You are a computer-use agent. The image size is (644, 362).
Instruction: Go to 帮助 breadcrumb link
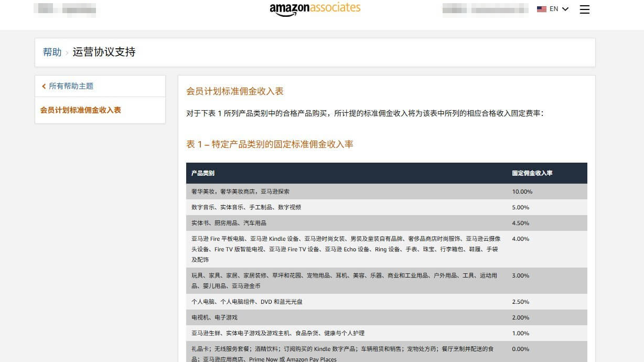click(x=52, y=52)
